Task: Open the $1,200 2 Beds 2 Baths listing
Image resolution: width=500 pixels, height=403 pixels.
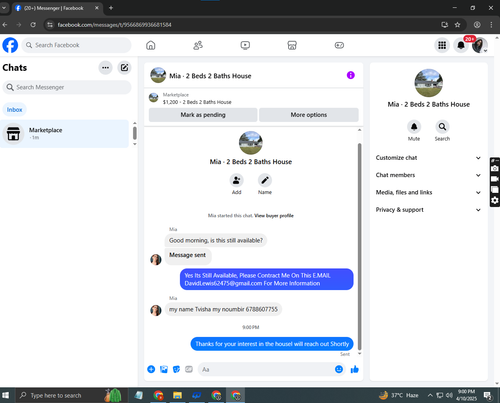Action: point(197,102)
